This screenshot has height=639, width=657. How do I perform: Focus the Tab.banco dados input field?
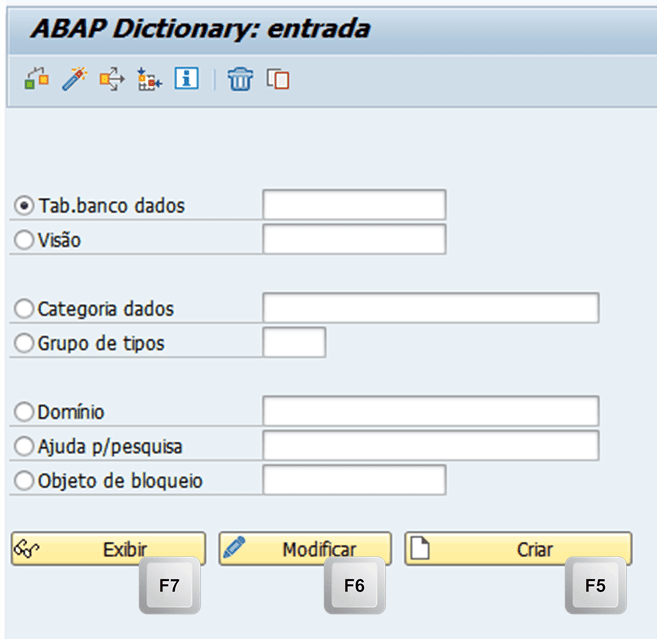tap(354, 204)
